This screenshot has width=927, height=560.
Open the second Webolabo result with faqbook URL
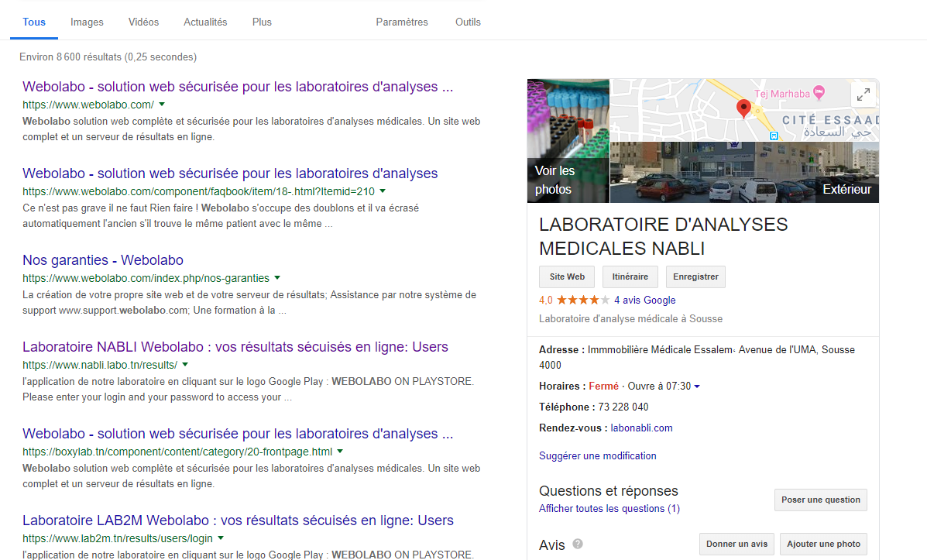(x=230, y=173)
